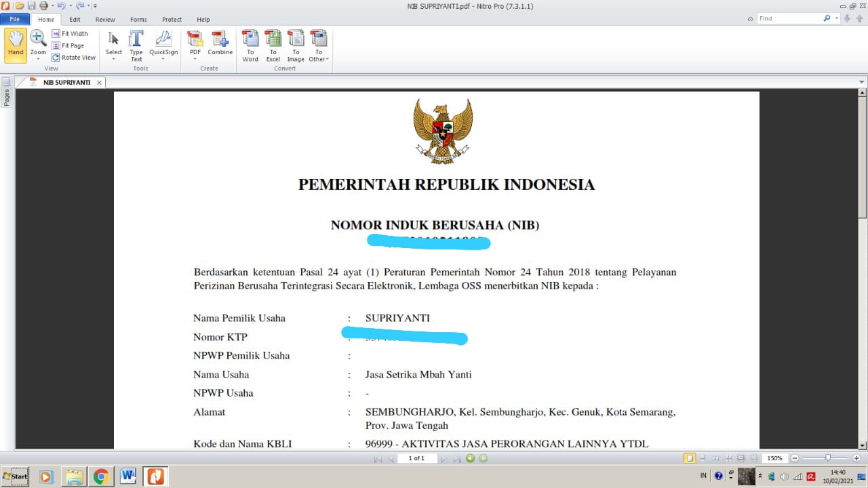This screenshot has height=488, width=868.
Task: Convert the document To Word
Action: [250, 46]
